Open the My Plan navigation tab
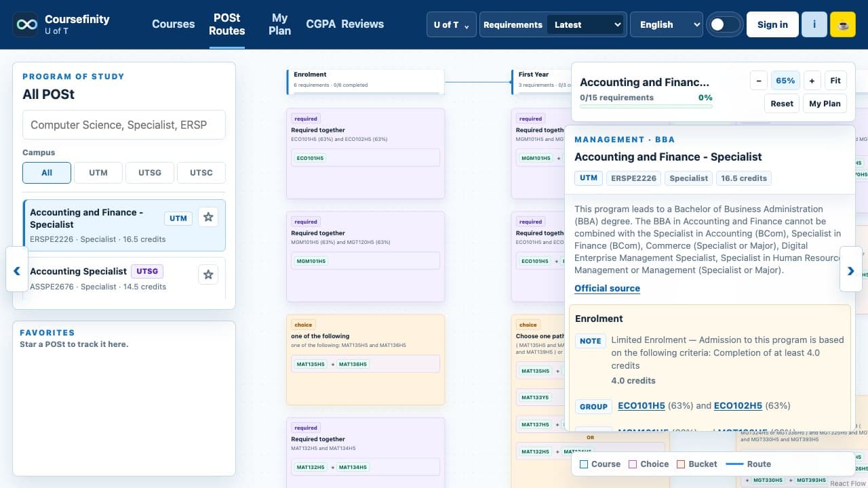 click(279, 24)
